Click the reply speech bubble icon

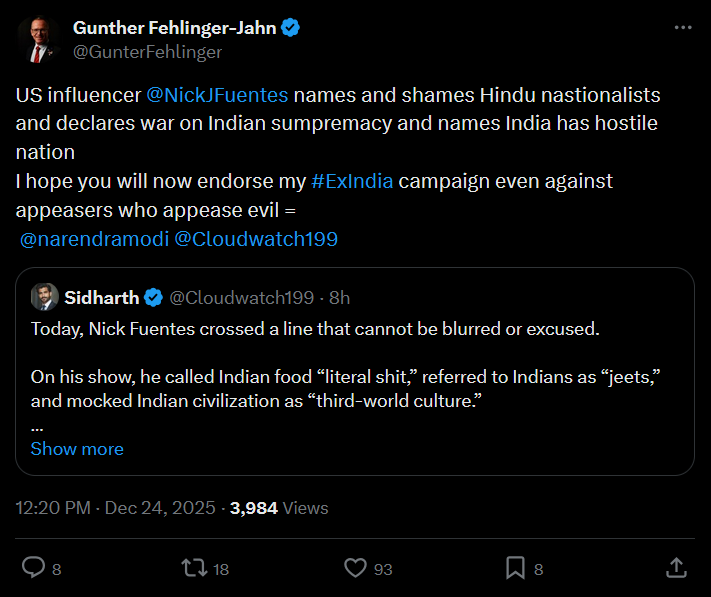33,568
